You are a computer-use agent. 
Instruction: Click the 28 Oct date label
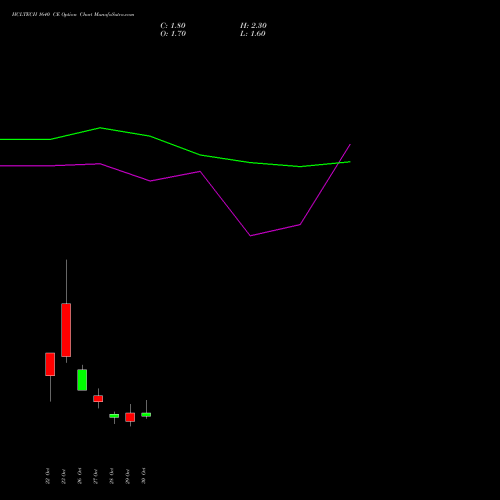click(x=112, y=476)
